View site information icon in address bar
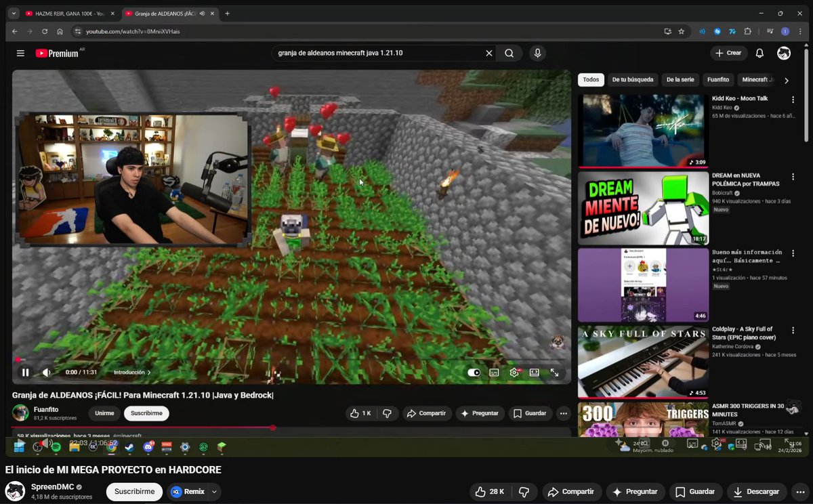 77,31
